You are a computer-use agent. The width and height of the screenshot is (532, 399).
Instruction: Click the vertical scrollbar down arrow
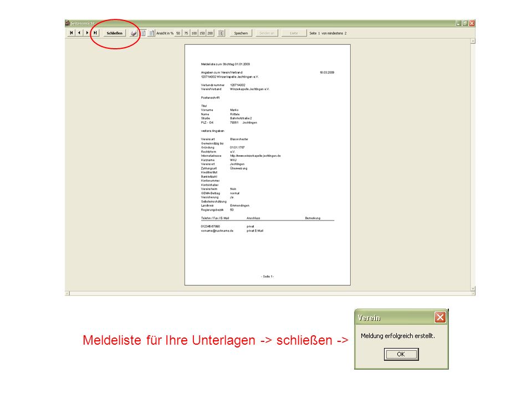tap(473, 289)
